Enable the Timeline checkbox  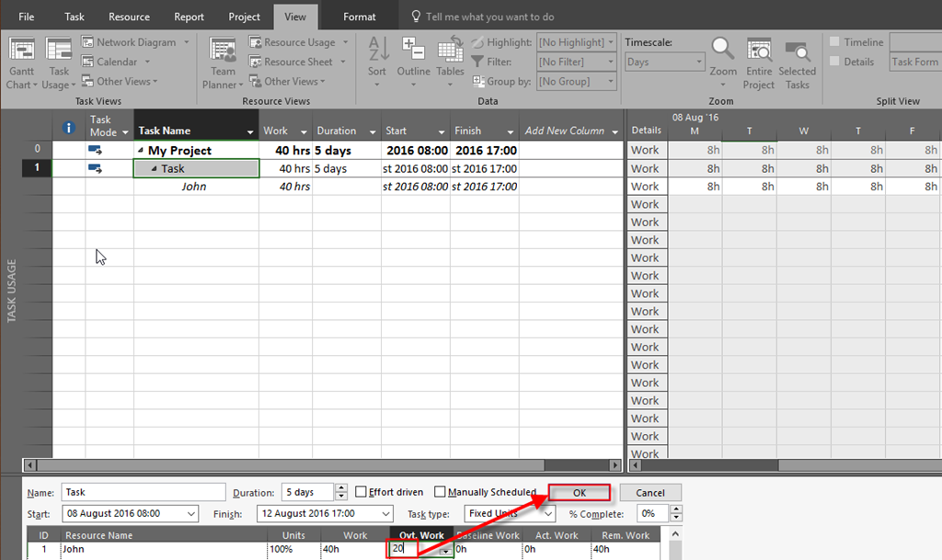coord(834,42)
